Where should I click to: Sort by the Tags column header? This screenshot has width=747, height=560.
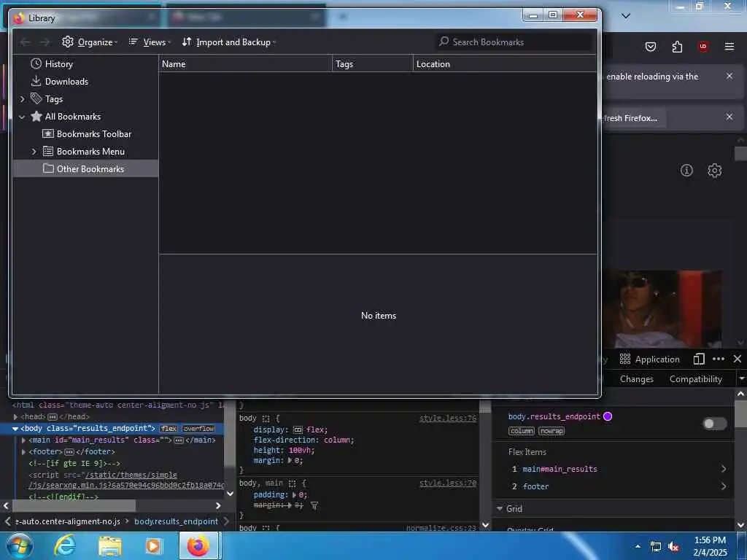coord(373,64)
